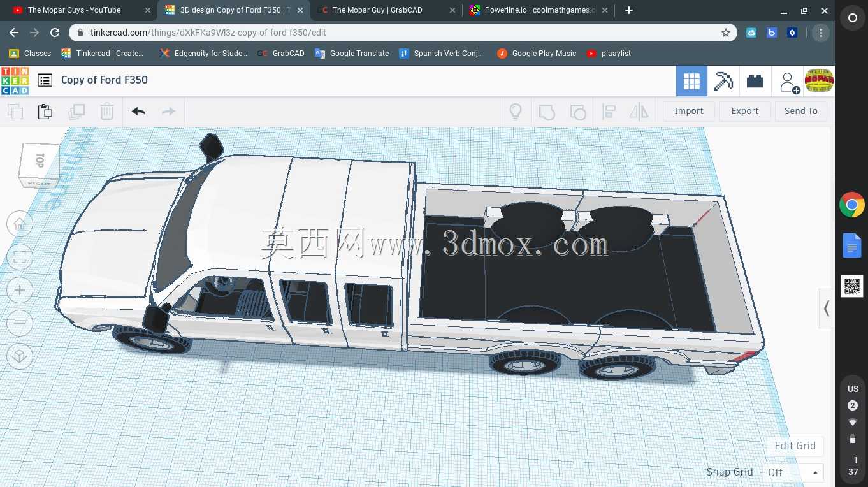Switch to The Mopar Guys YouTube tab
This screenshot has height=487, width=868.
[x=80, y=10]
